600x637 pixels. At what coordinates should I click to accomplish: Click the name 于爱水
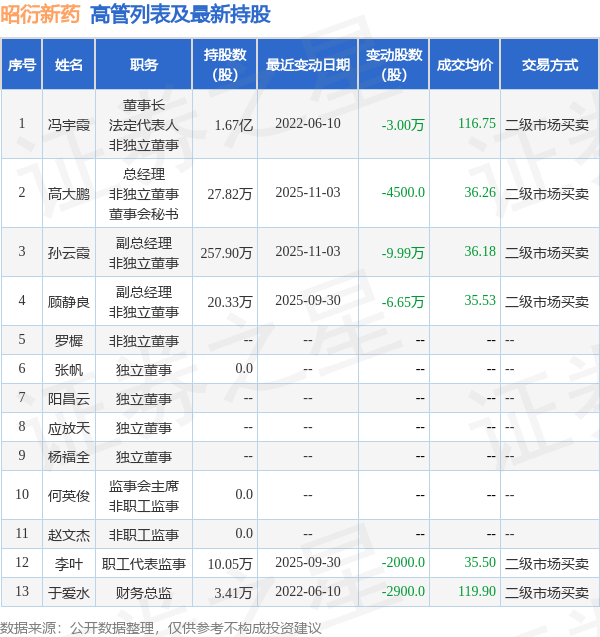[x=69, y=593]
